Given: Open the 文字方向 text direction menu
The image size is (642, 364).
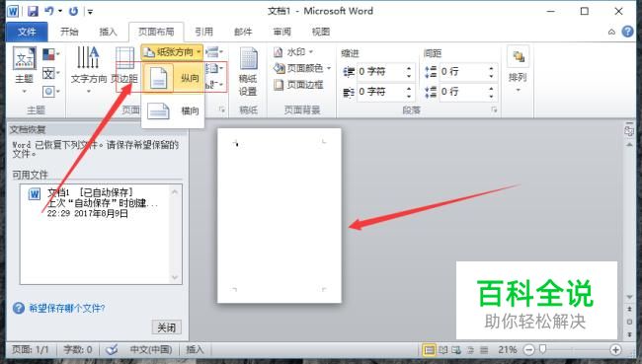Looking at the screenshot, I should coord(89,70).
